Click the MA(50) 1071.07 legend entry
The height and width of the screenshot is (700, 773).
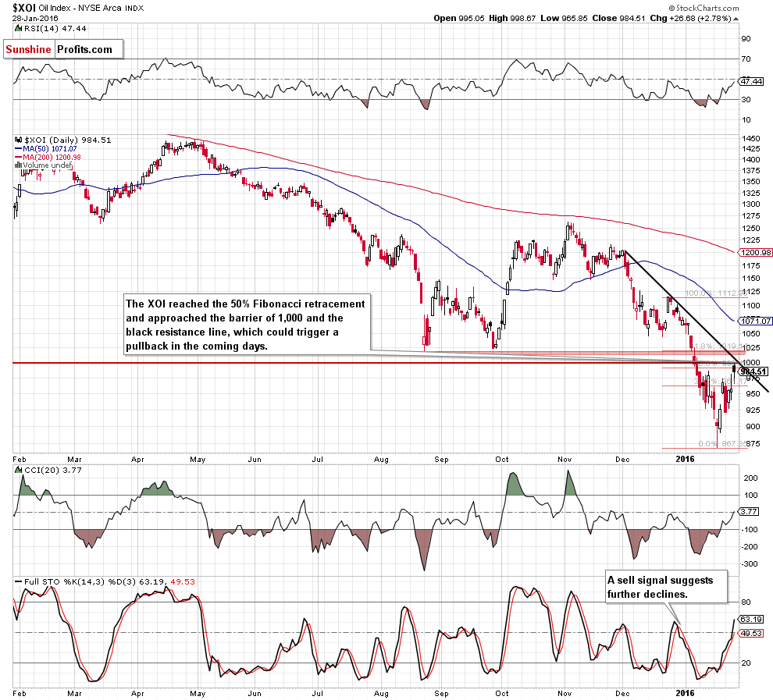46,149
